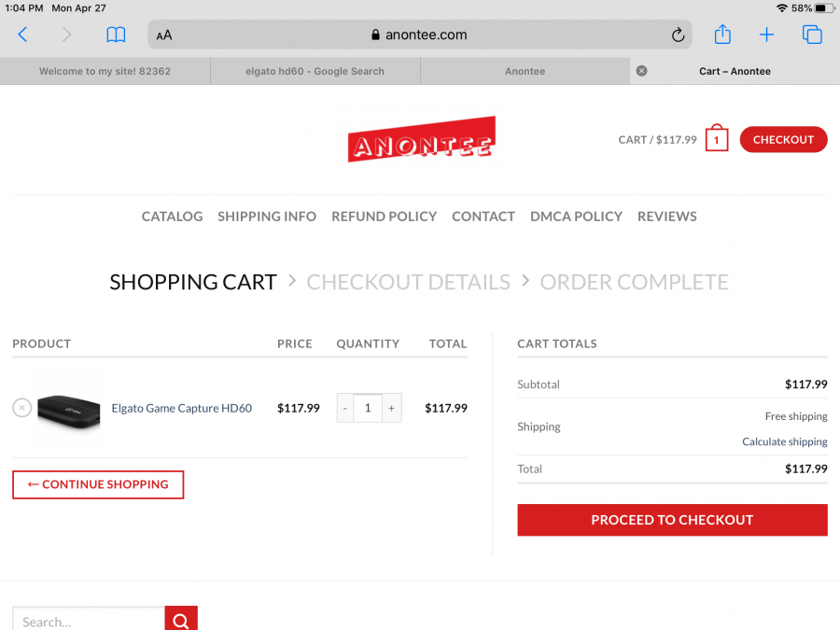Image resolution: width=840 pixels, height=630 pixels.
Task: Focus the Search... input field
Action: click(x=89, y=621)
